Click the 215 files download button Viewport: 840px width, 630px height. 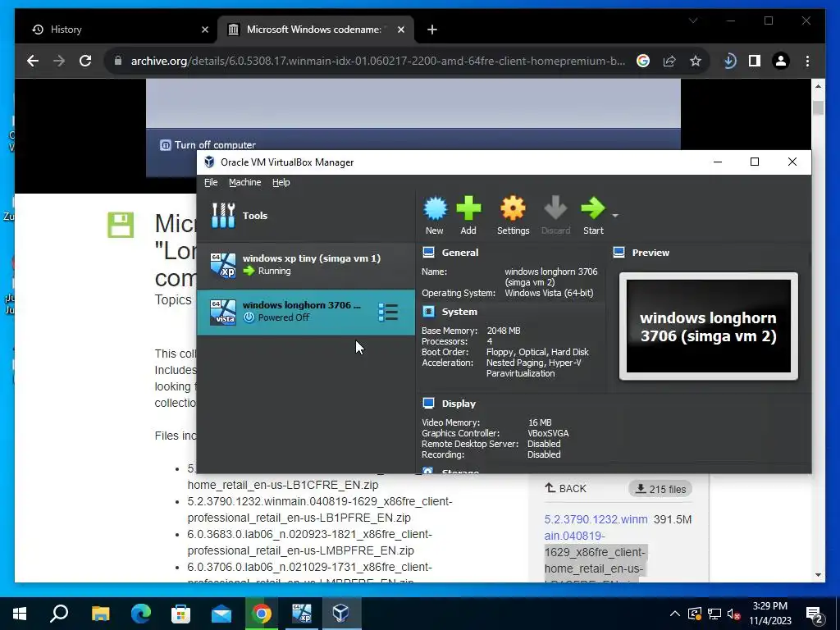660,489
